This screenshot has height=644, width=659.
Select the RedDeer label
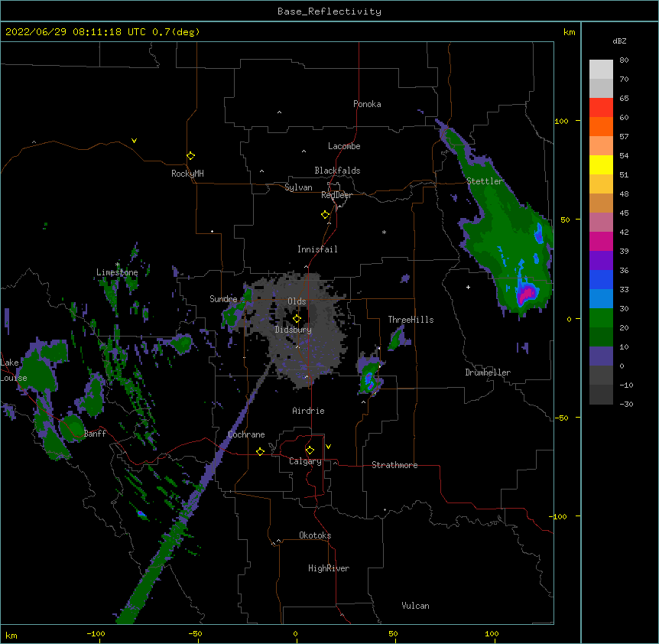coord(336,195)
